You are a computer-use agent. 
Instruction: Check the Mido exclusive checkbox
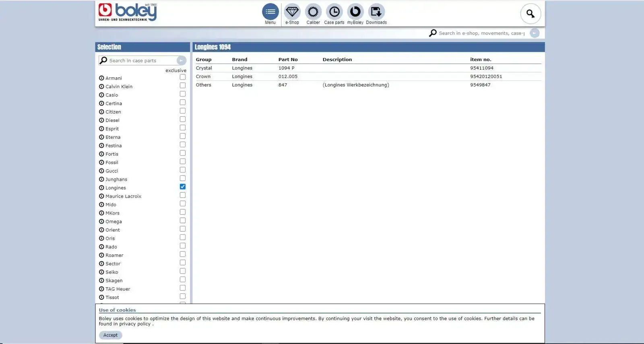click(x=183, y=204)
